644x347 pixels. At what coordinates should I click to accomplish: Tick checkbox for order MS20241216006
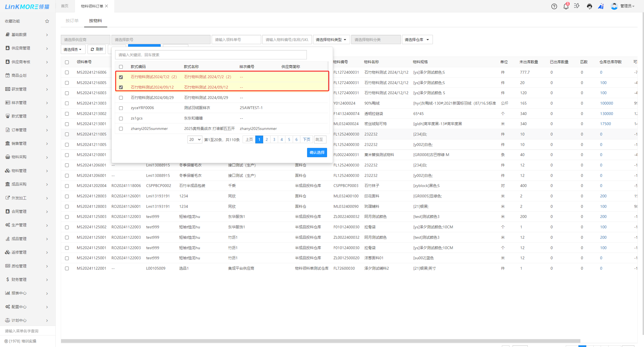coord(67,73)
